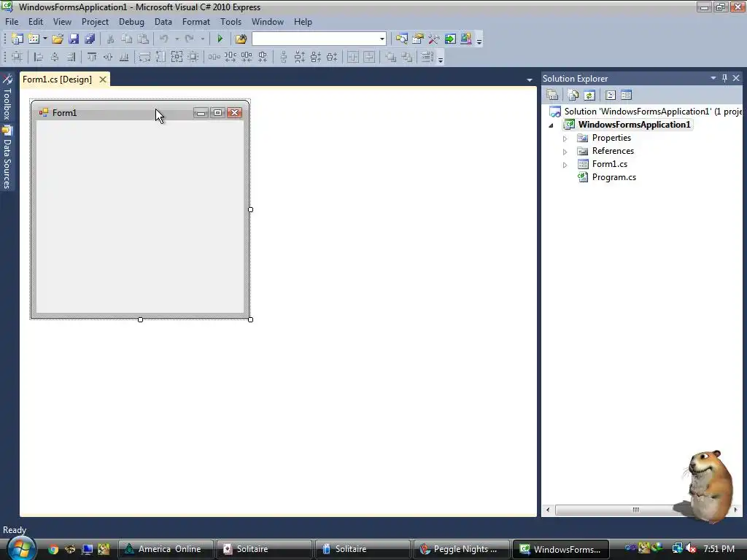Viewport: 747px width, 560px height.
Task: Open the Format menu
Action: coord(196,22)
